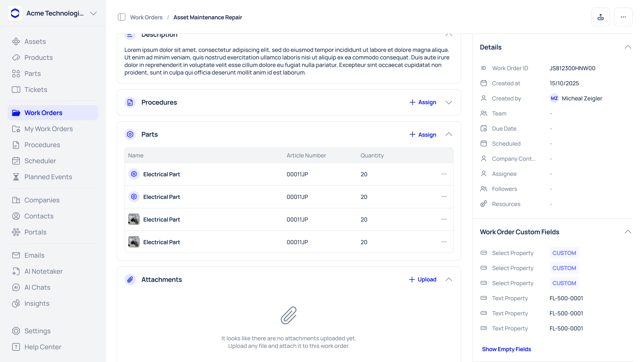
Task: Click Assign in the Parts section
Action: point(422,135)
